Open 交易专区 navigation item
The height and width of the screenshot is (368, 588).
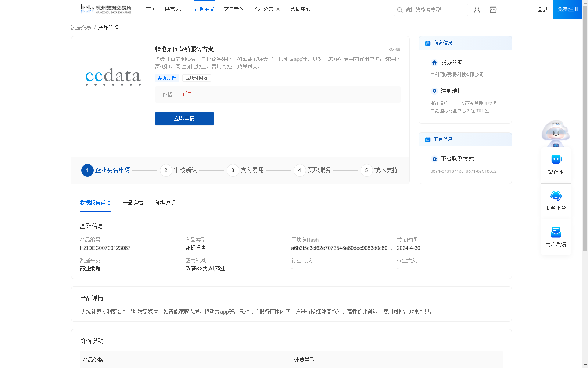tap(234, 9)
